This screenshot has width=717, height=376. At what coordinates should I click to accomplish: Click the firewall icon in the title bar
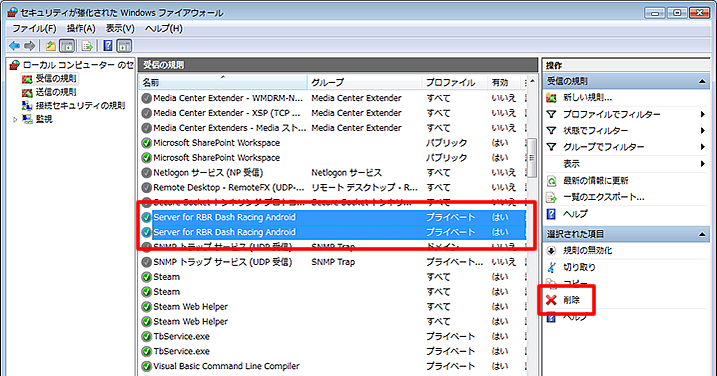click(12, 12)
